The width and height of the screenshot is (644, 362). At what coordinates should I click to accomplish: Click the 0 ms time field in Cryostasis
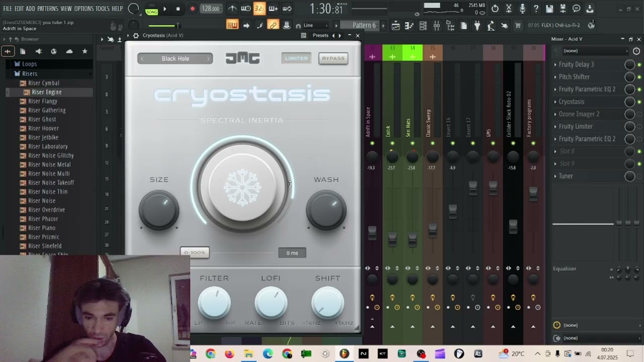coord(292,253)
